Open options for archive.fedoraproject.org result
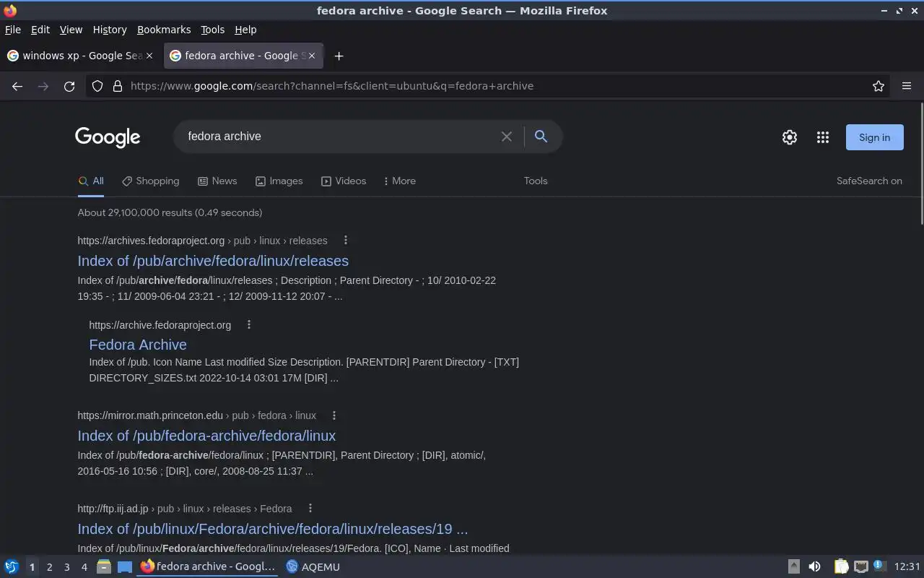Image resolution: width=924 pixels, height=578 pixels. click(249, 325)
